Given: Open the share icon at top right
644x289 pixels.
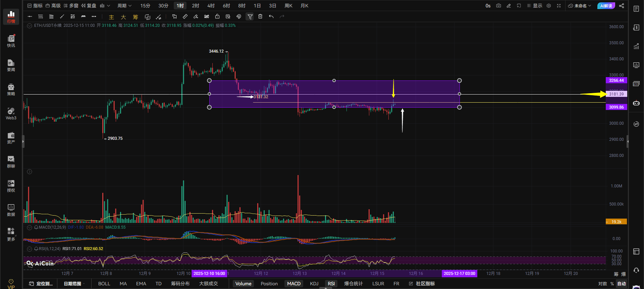Looking at the screenshot, I should click(x=622, y=6).
